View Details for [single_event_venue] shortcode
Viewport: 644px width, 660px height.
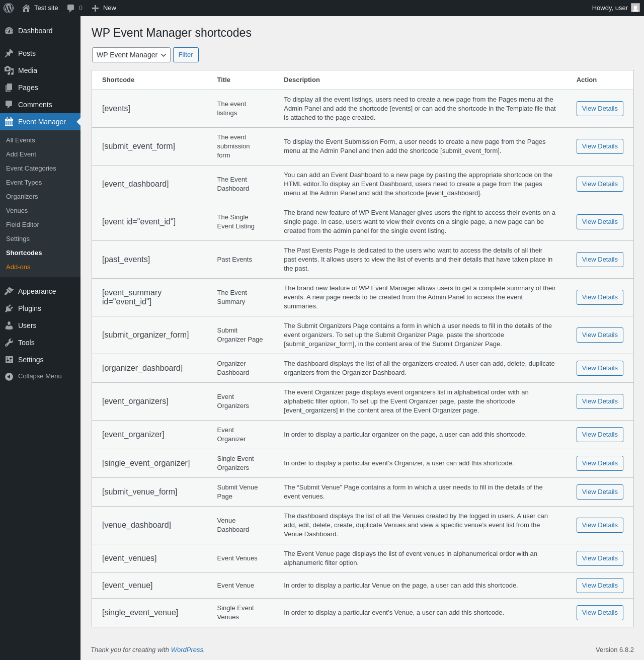click(x=600, y=613)
